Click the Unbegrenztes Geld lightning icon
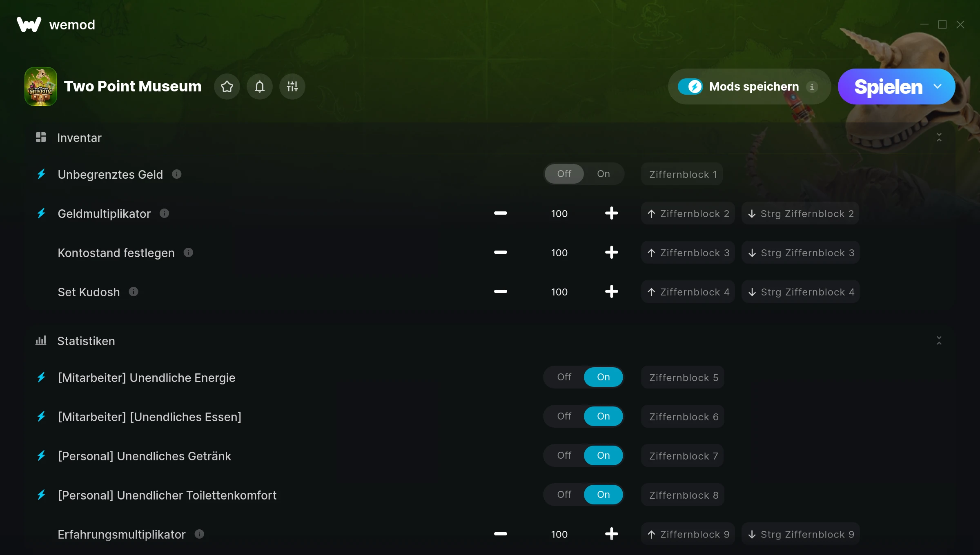This screenshot has height=555, width=980. [x=41, y=174]
